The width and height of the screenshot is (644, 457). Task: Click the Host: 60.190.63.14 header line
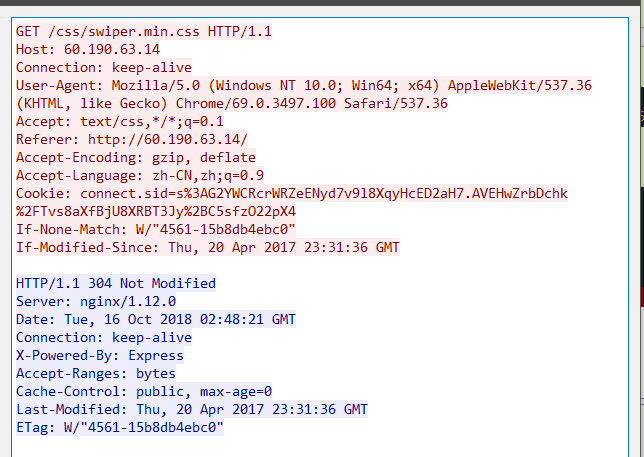(88, 49)
